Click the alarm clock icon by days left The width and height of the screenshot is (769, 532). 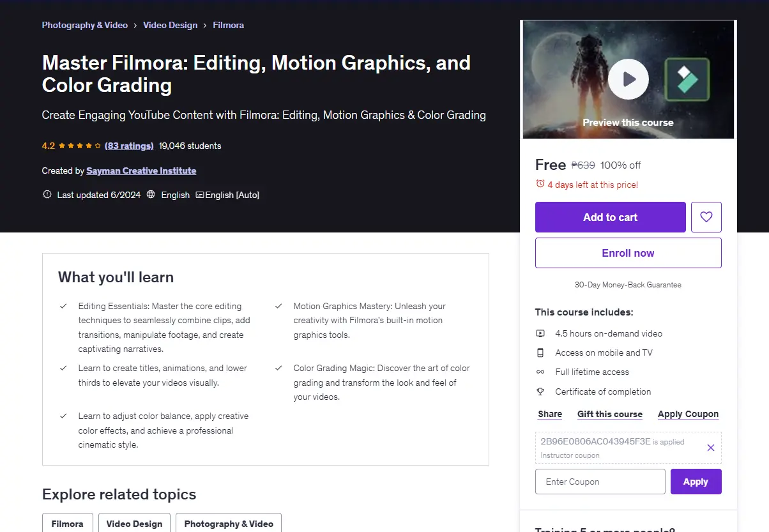pos(540,184)
